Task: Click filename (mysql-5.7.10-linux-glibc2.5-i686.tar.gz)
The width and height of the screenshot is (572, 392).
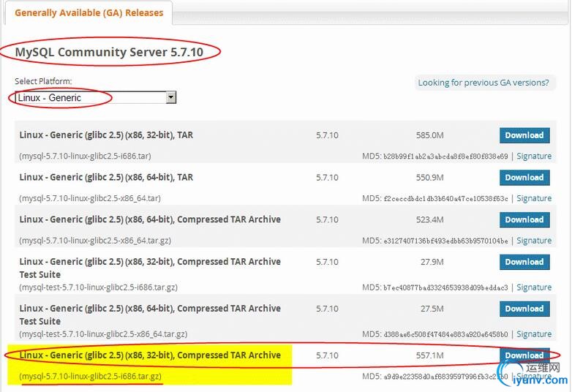Action: coord(90,377)
